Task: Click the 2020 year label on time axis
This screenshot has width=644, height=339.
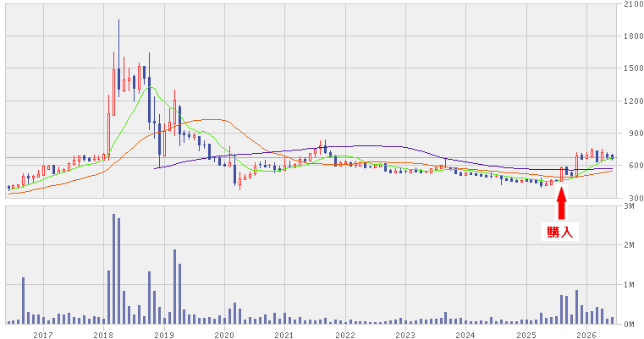Action: [x=224, y=336]
